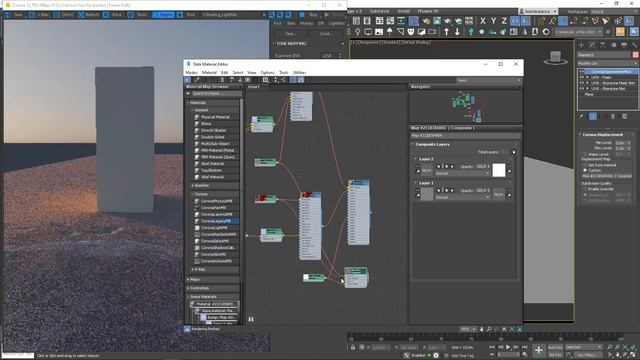The image size is (640, 360).
Task: Click the Lay Out Children icon in Slate toolbar
Action: click(283, 80)
